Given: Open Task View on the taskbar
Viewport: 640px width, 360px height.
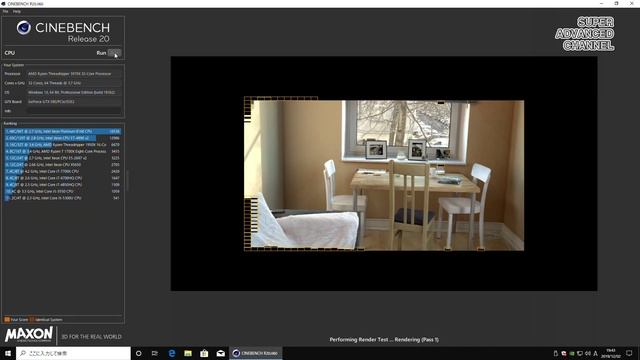Looking at the screenshot, I should 155,353.
